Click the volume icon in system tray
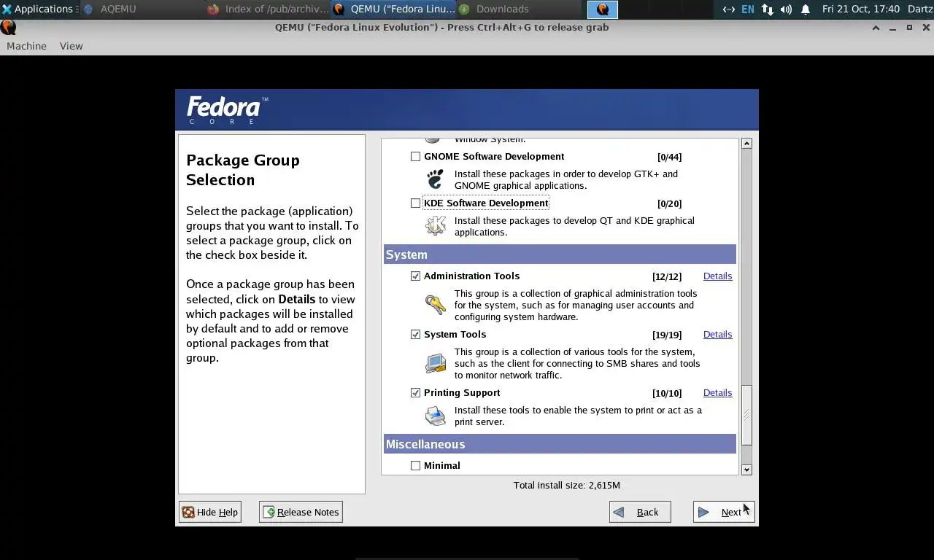 click(x=786, y=9)
